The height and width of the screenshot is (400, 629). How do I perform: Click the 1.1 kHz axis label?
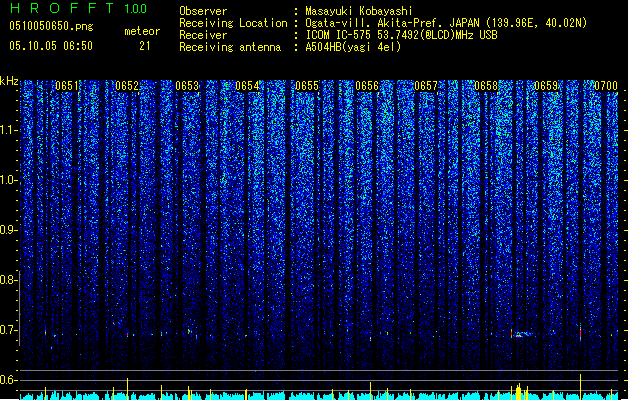point(8,130)
